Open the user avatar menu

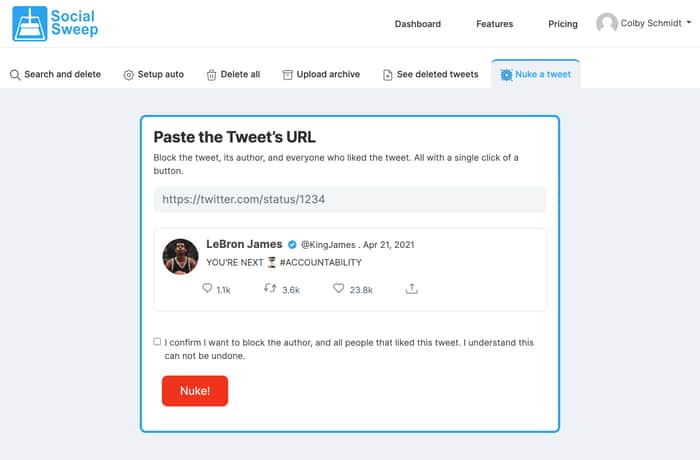point(607,22)
